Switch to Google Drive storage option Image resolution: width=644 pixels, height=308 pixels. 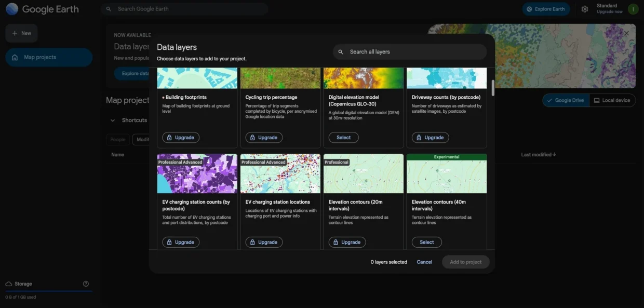click(566, 100)
